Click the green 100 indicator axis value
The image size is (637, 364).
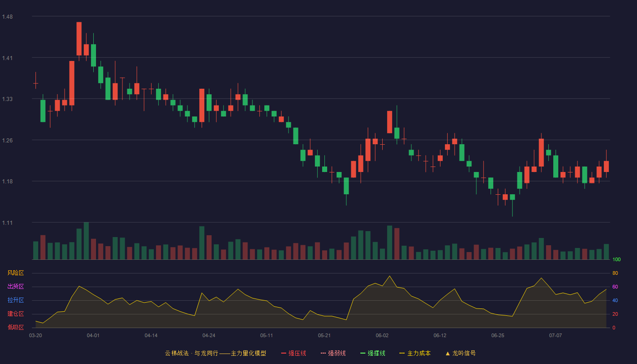pyautogui.click(x=617, y=260)
